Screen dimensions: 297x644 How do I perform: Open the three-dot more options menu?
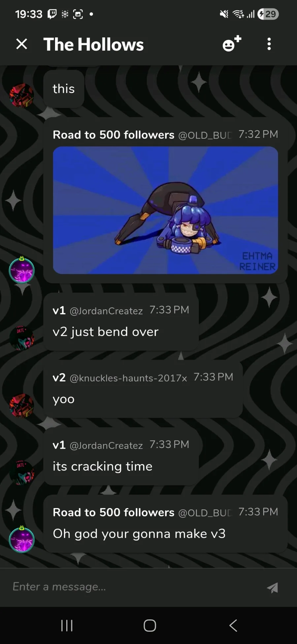269,44
